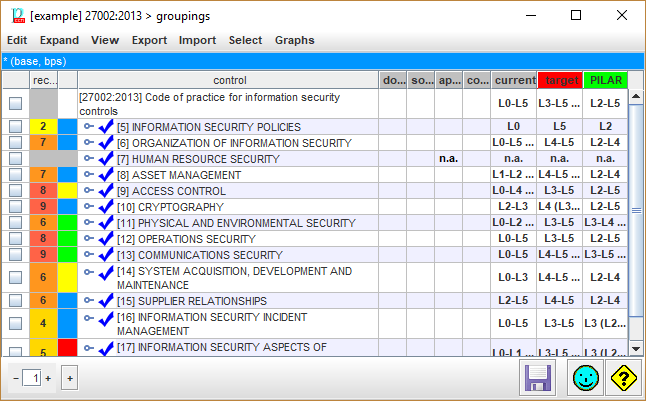
Task: Expand the Information Security Incident Management node
Action: [89, 317]
